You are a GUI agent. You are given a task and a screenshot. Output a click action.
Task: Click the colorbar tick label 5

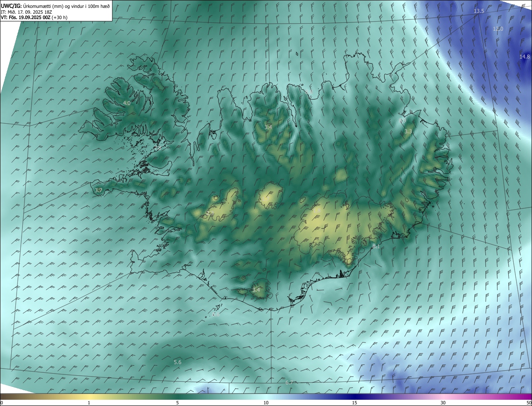pyautogui.click(x=177, y=403)
